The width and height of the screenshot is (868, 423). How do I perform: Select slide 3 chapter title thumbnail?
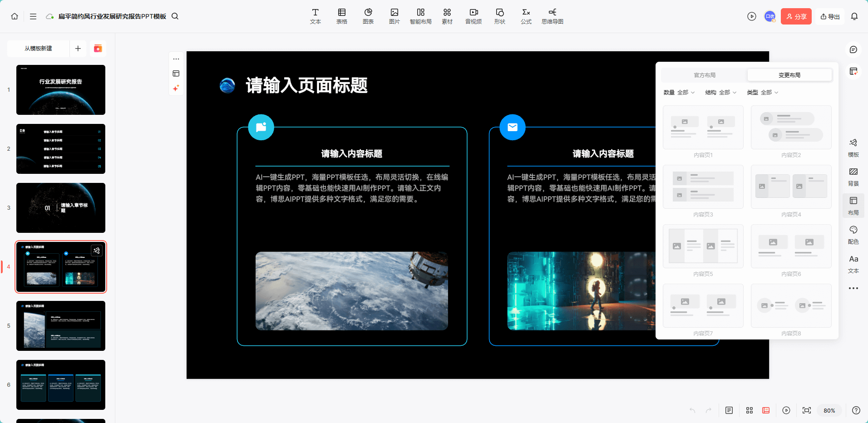(x=61, y=208)
